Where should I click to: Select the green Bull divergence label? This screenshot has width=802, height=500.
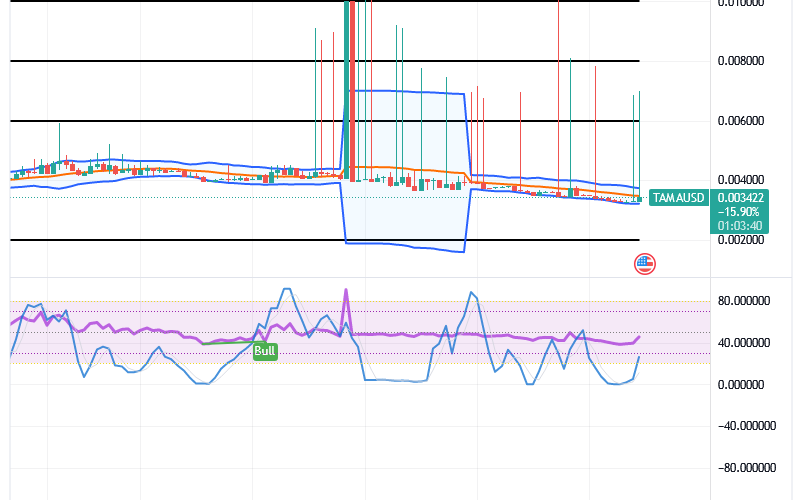point(265,351)
